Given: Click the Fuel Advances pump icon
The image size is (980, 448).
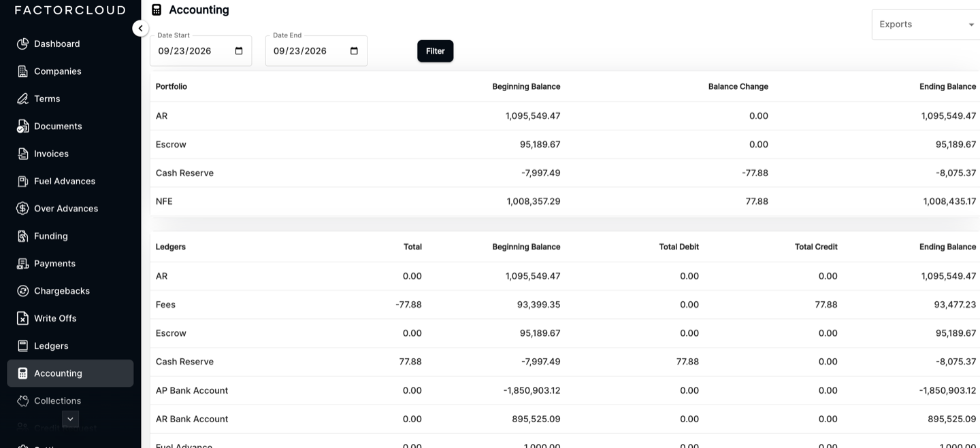Looking at the screenshot, I should click(x=22, y=181).
